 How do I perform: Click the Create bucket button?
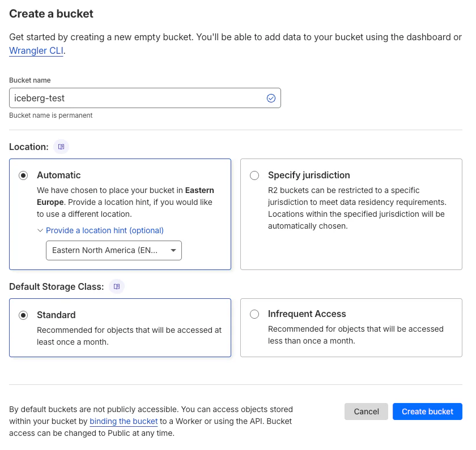pos(427,412)
